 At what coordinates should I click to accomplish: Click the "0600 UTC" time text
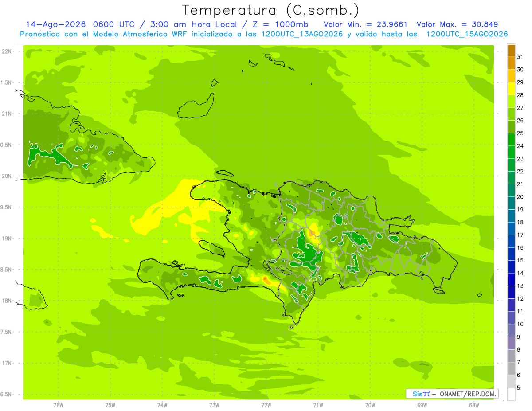(x=113, y=24)
